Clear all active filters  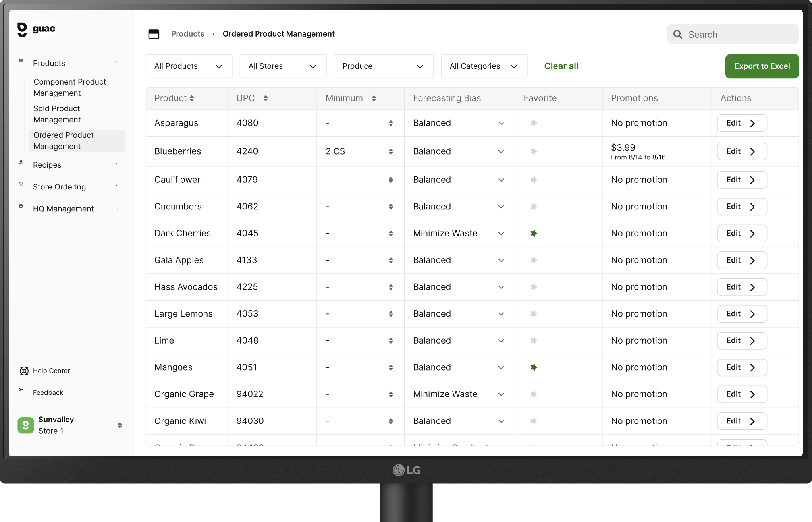(x=561, y=66)
